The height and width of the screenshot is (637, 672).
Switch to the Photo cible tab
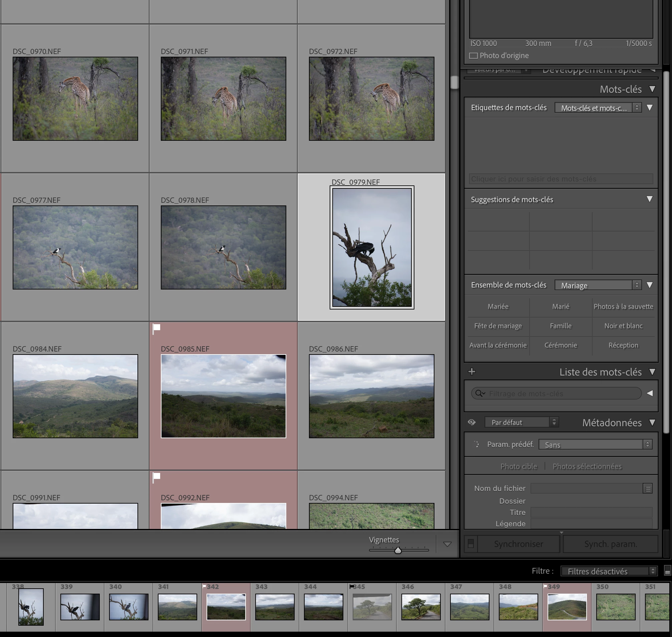519,466
